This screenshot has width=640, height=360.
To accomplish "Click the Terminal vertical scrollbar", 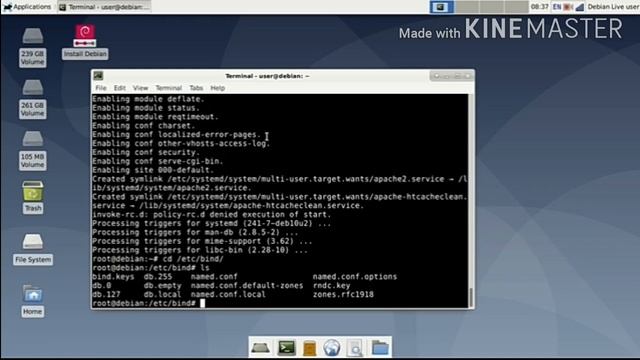I will pyautogui.click(x=471, y=200).
